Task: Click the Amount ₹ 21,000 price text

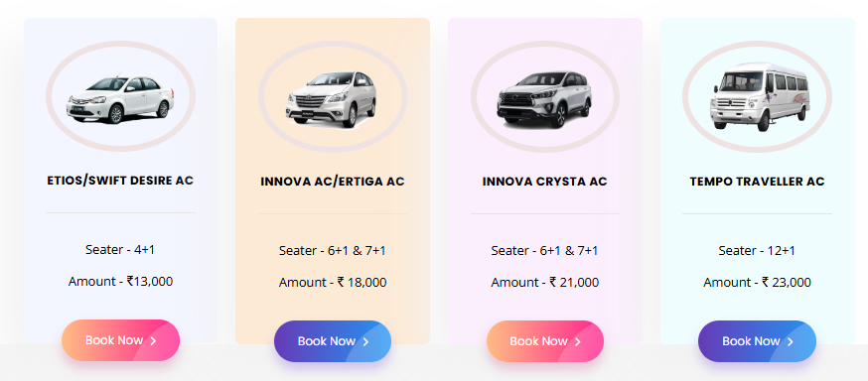Action: tap(544, 283)
